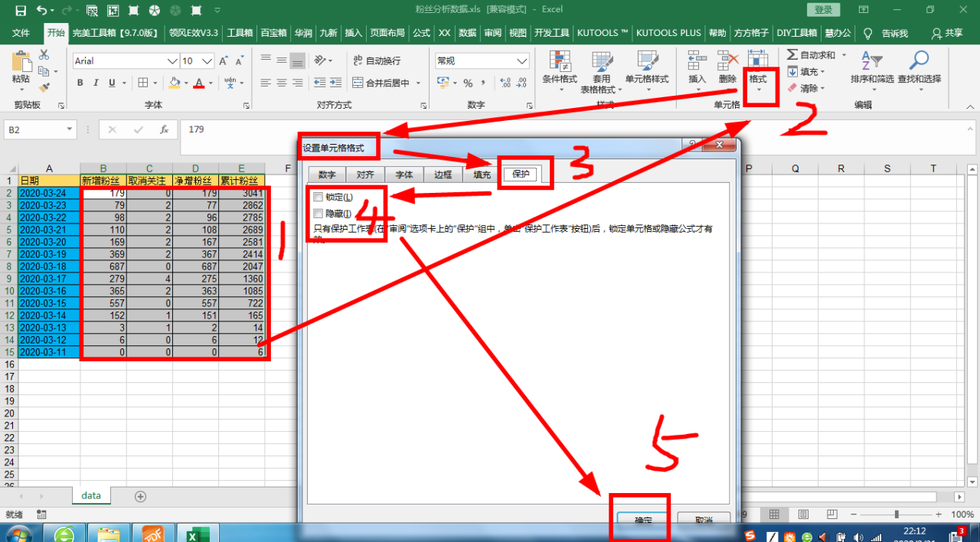This screenshot has height=542, width=980.
Task: Switch to Page Layout view in status bar
Action: click(803, 514)
